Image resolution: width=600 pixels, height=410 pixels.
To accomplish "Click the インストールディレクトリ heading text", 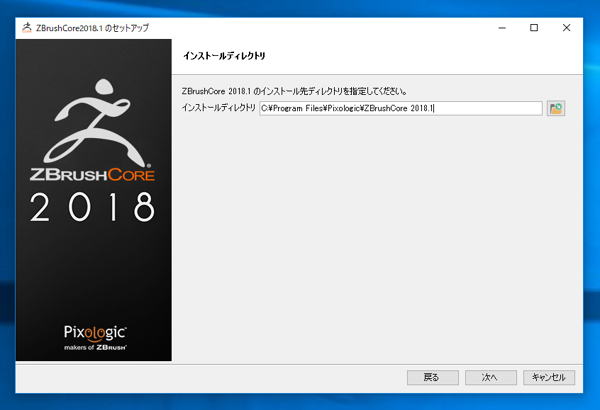I will coord(224,56).
